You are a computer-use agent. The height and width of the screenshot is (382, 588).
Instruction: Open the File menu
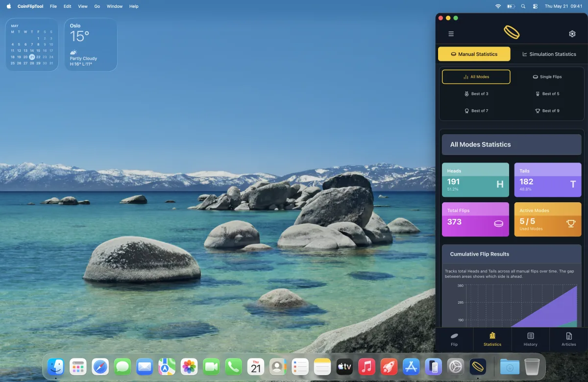click(53, 6)
